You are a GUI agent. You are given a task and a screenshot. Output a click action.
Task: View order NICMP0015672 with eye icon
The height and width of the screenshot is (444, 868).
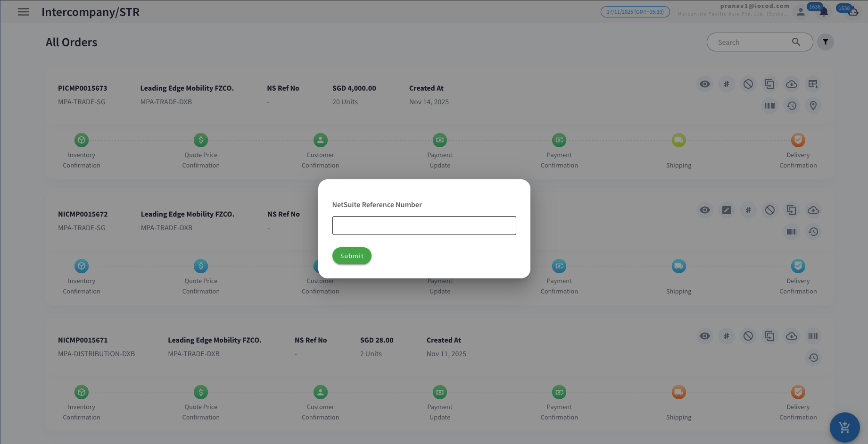[704, 210]
